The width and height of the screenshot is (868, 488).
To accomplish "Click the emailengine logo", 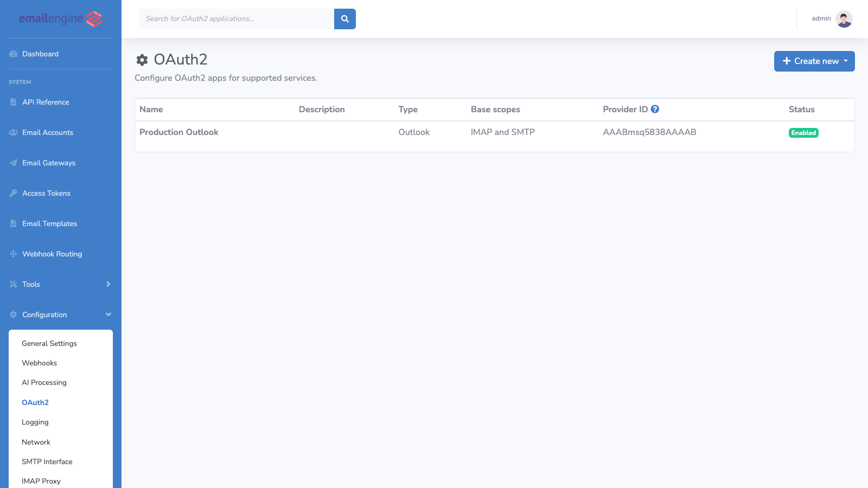I will 60,18.
